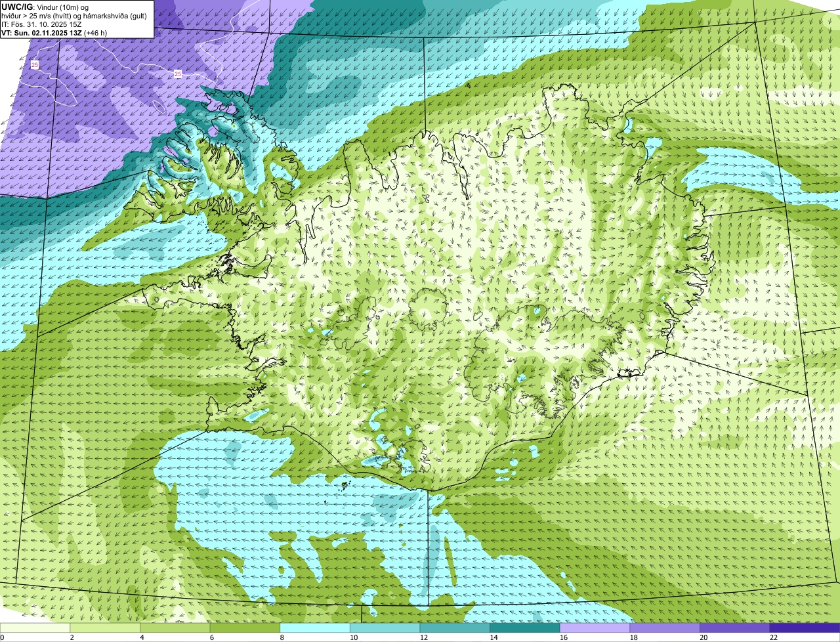Click the '8' tick label on the scale
This screenshot has width=840, height=642.
(x=282, y=637)
